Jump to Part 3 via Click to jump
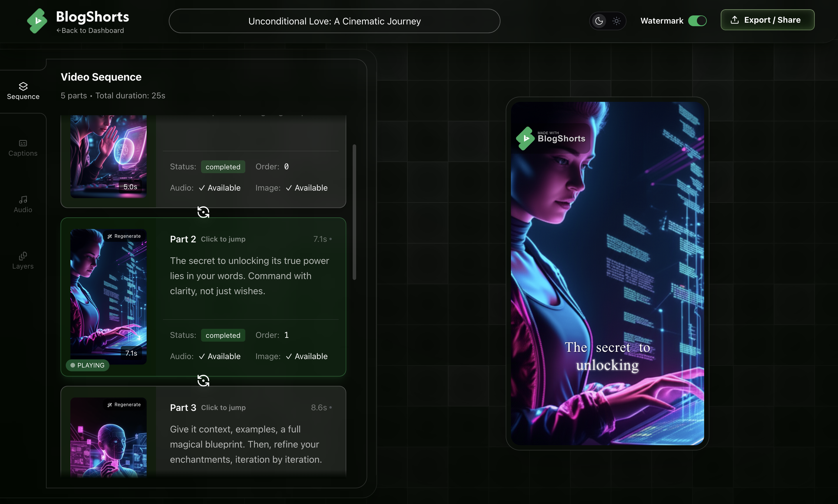 (223, 408)
